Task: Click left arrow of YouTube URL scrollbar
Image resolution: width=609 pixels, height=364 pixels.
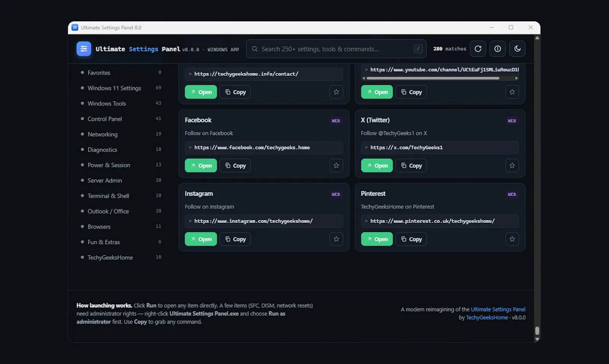Action: [x=364, y=78]
